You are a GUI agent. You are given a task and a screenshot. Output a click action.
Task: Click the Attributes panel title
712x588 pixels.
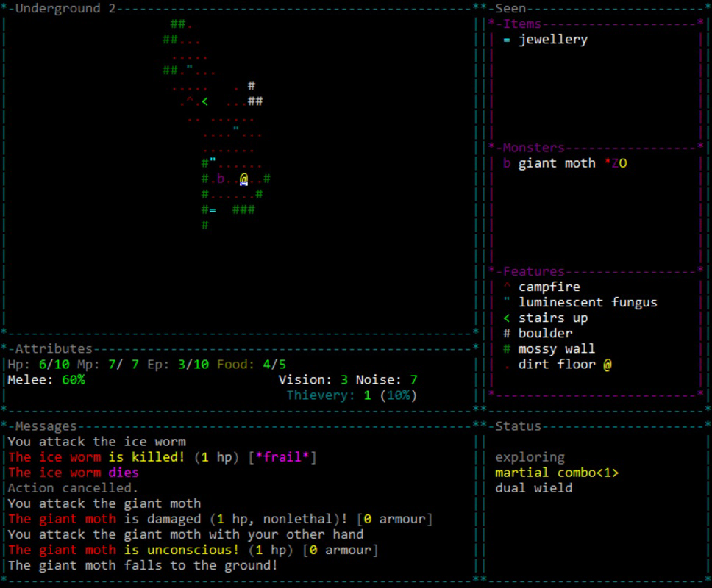pos(54,349)
